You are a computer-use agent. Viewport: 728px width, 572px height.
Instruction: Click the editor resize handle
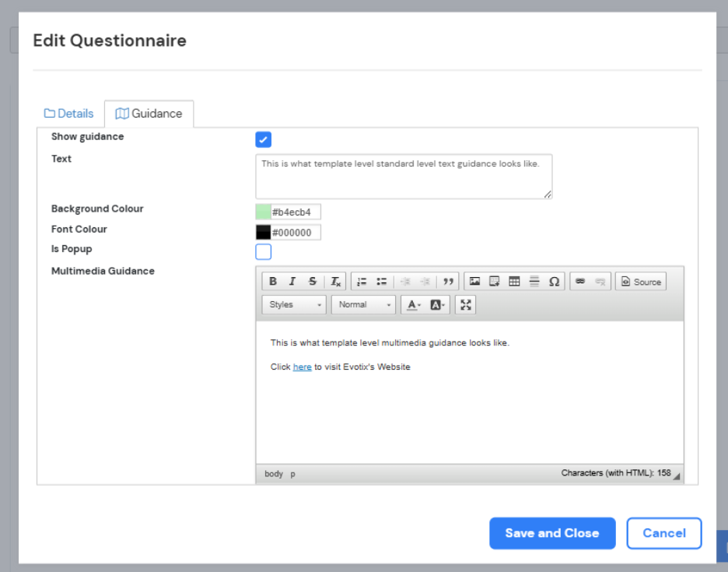tap(677, 475)
